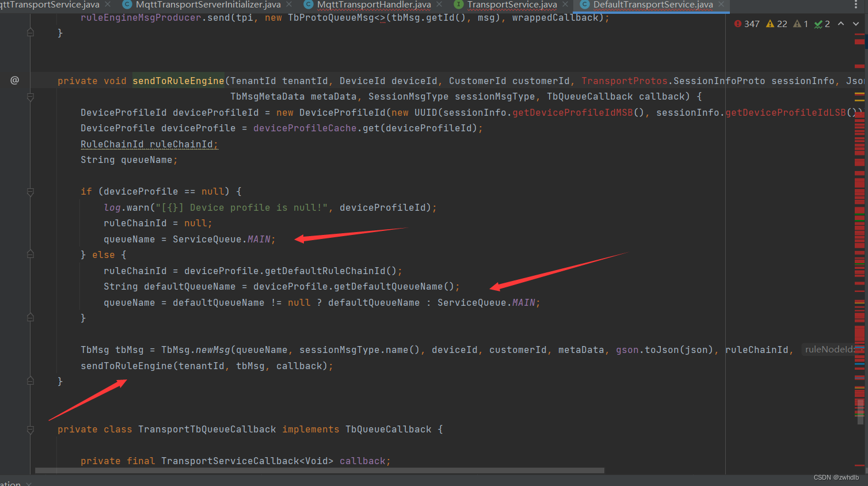Click wrappedCallback argument
The height and width of the screenshot is (486, 868).
555,18
